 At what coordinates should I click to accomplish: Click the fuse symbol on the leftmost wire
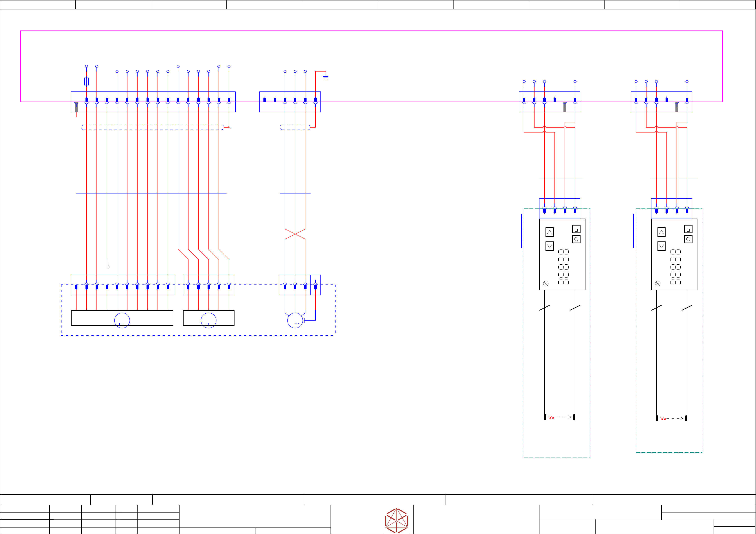[86, 81]
